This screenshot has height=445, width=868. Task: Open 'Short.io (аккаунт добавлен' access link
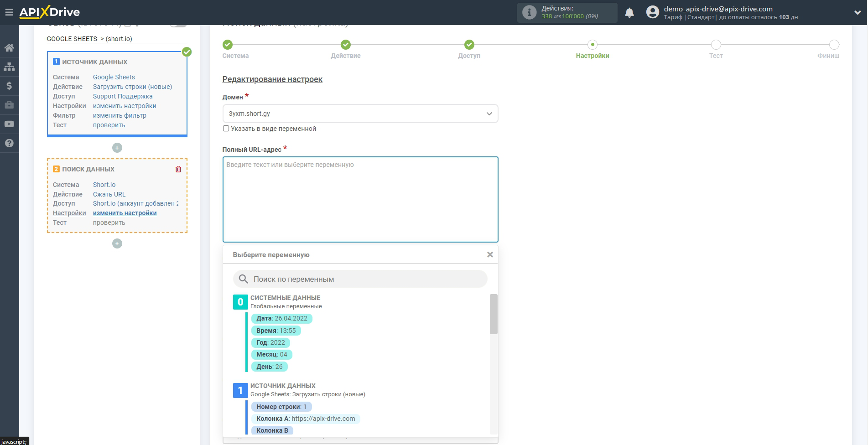point(136,203)
